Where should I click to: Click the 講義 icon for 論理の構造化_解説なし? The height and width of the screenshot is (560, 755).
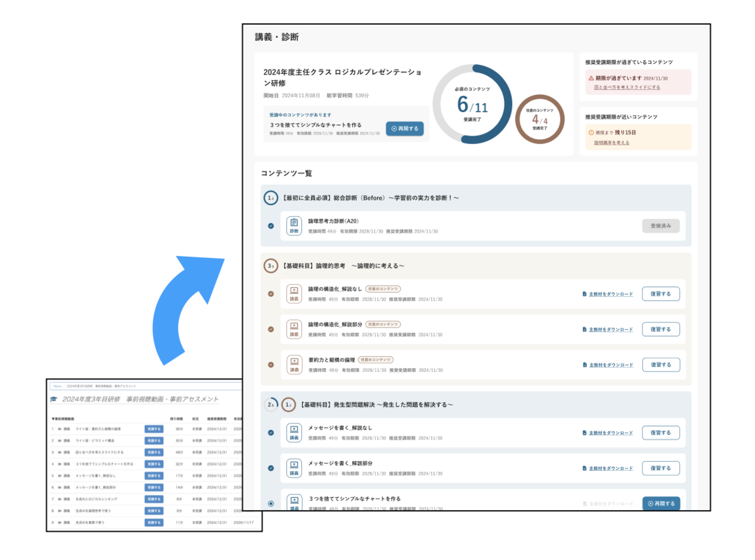tap(294, 294)
